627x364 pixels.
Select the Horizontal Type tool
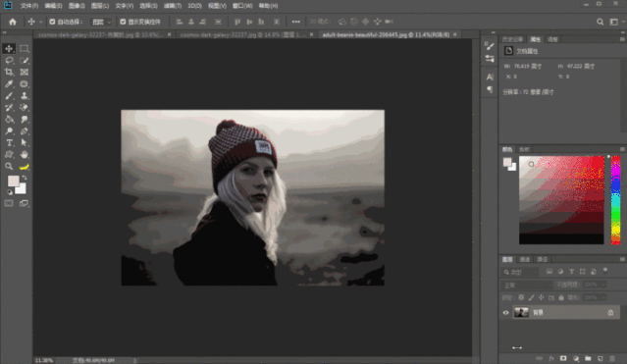click(9, 143)
